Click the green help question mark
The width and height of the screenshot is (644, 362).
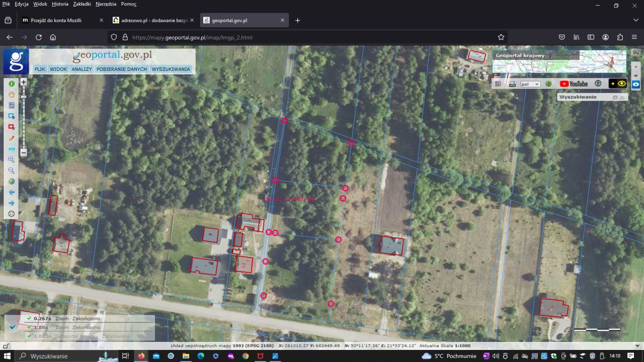[548, 84]
